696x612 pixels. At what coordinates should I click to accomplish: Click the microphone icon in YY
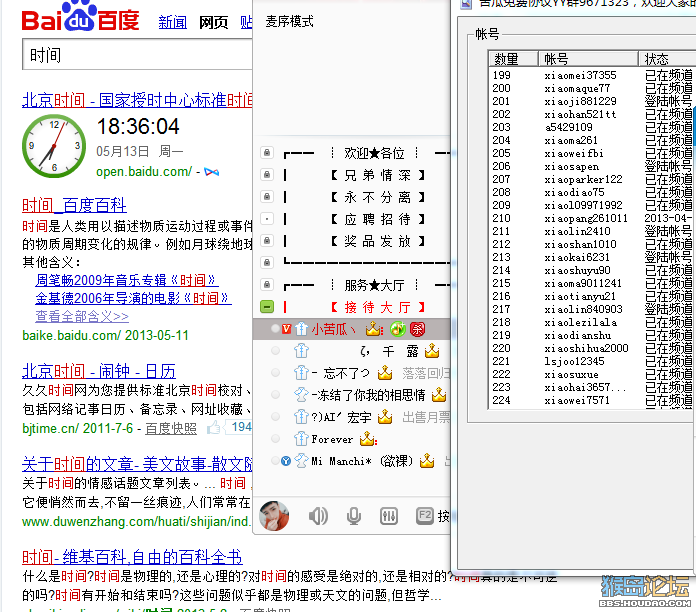click(353, 516)
